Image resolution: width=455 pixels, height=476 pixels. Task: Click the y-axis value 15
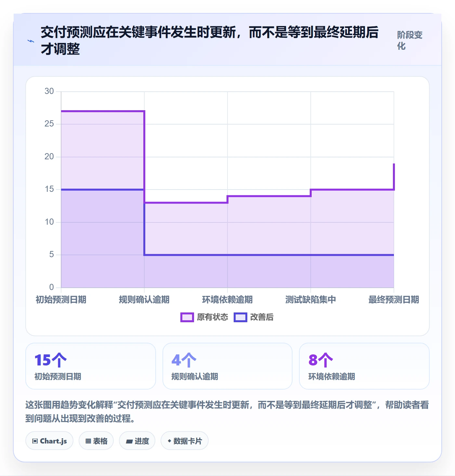coord(49,189)
